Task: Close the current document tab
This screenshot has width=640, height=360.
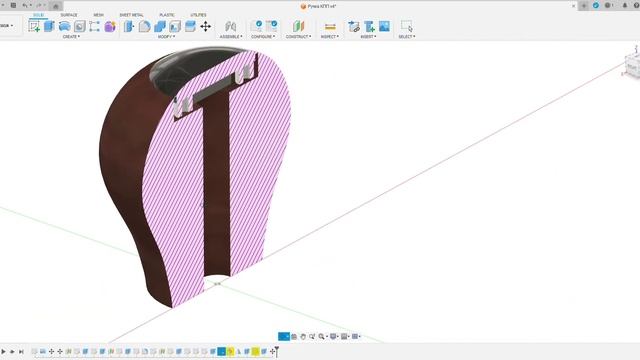Action: tap(573, 6)
